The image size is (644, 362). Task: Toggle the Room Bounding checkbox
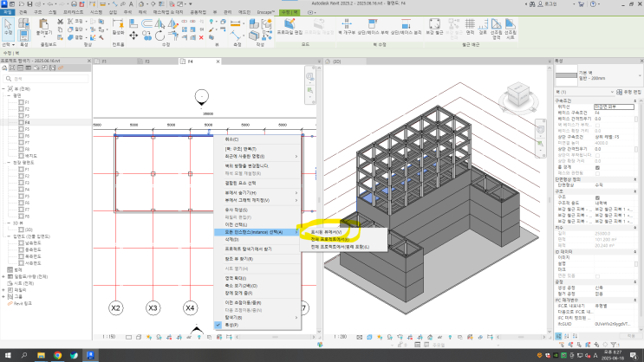pyautogui.click(x=597, y=167)
